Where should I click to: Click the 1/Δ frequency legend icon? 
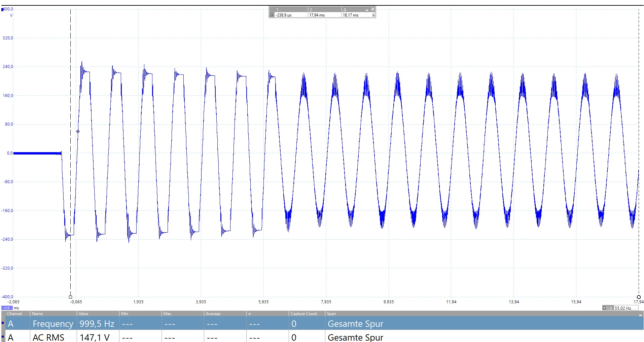[608, 308]
